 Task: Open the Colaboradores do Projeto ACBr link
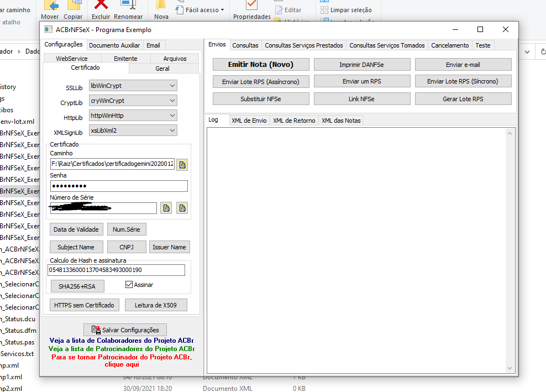(122, 341)
